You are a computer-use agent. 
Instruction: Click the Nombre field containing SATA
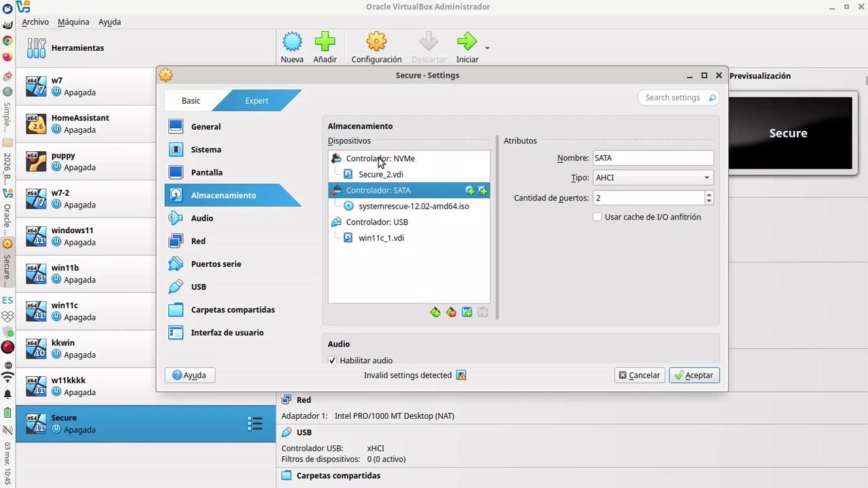(653, 158)
